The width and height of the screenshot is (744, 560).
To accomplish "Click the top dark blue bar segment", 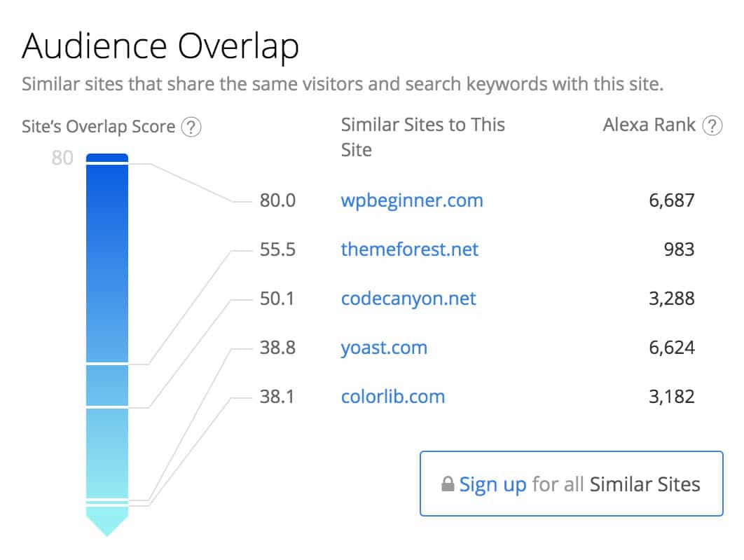I will pos(107,158).
